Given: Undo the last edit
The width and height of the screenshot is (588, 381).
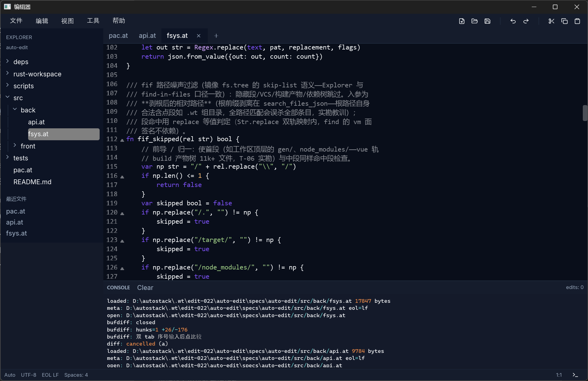Looking at the screenshot, I should [513, 21].
